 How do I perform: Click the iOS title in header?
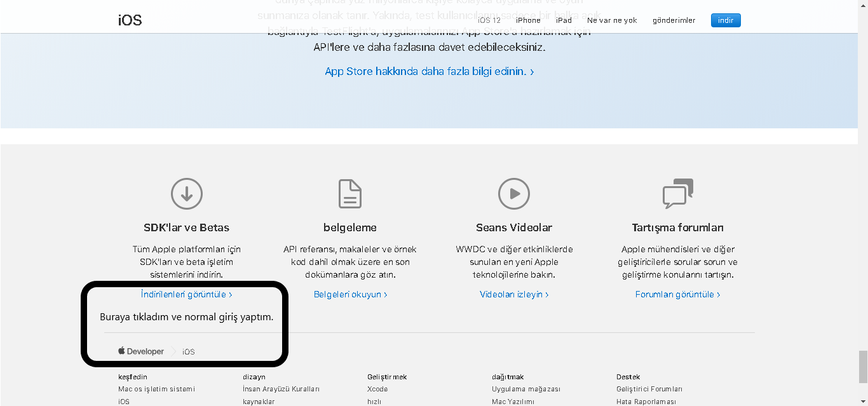pyautogui.click(x=130, y=20)
